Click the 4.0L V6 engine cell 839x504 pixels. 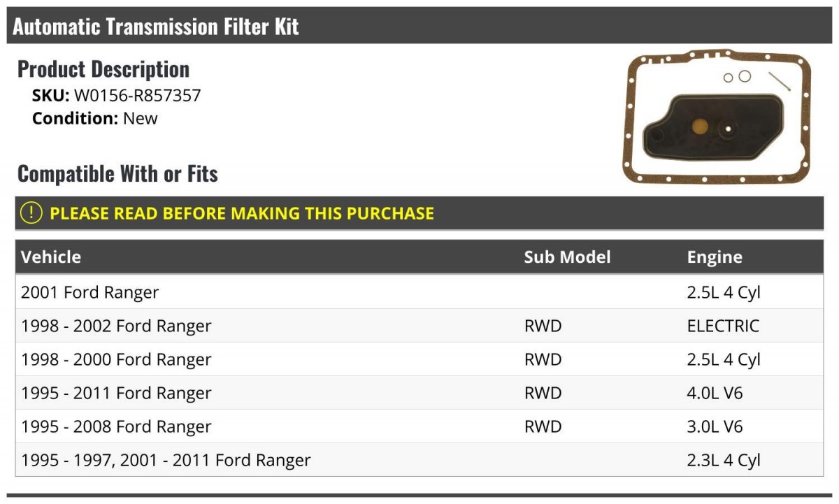pyautogui.click(x=715, y=393)
